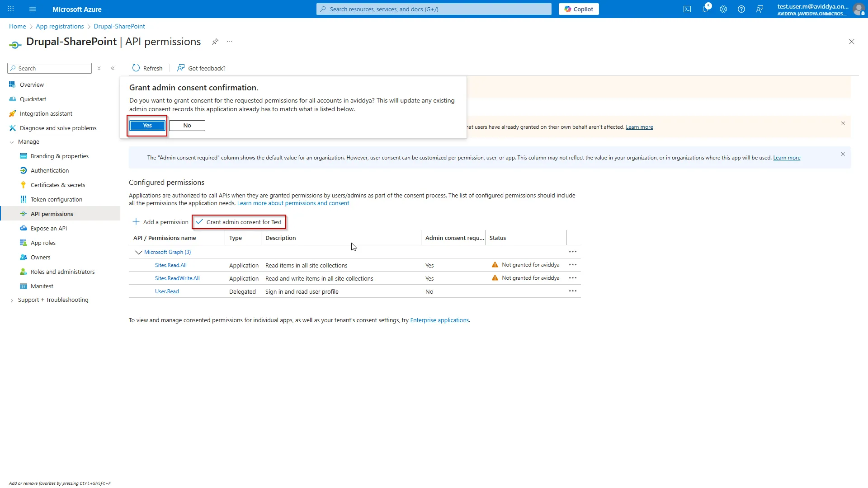Open portal settings gear
Viewport: 868px width, 488px height.
[723, 9]
